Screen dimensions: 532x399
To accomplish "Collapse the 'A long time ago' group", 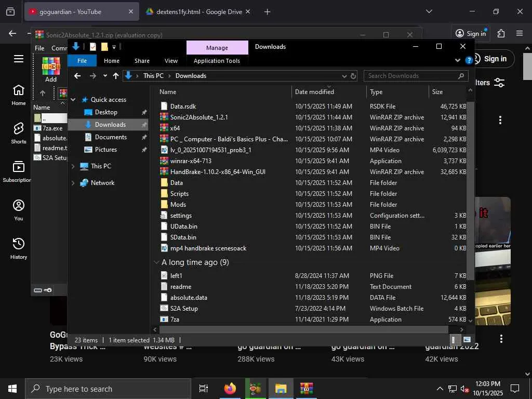I will pos(156,262).
